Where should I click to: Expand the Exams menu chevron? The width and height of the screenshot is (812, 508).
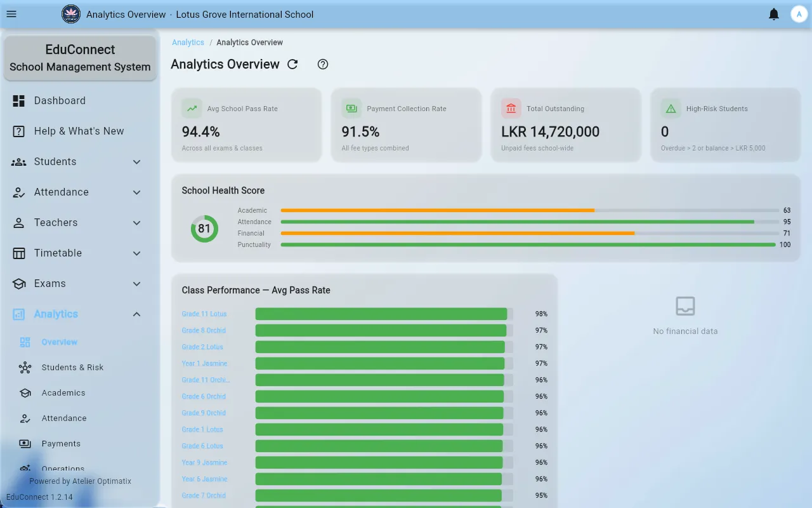[137, 284]
